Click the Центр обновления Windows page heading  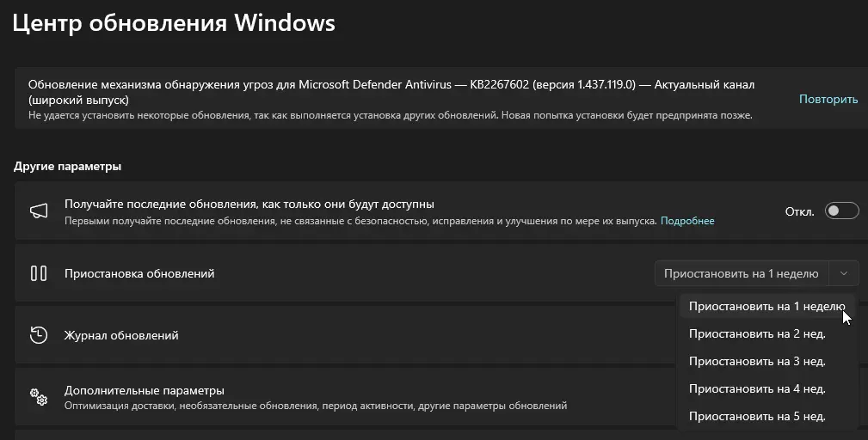pyautogui.click(x=174, y=22)
